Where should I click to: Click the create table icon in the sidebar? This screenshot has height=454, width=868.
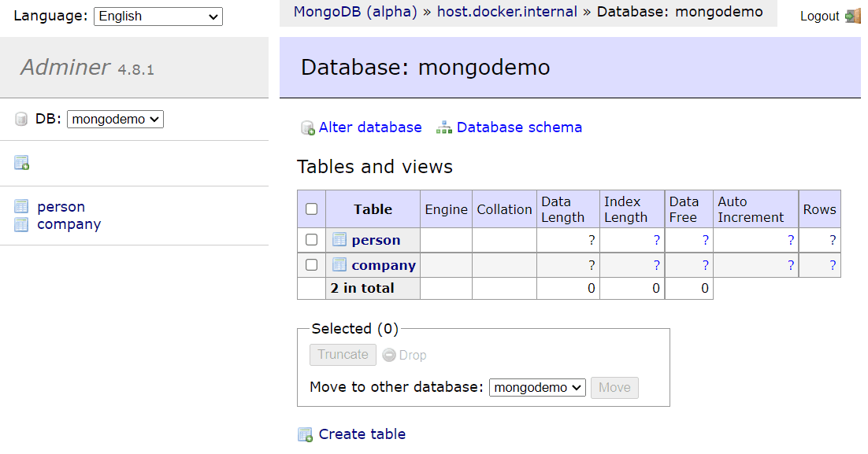(x=21, y=163)
